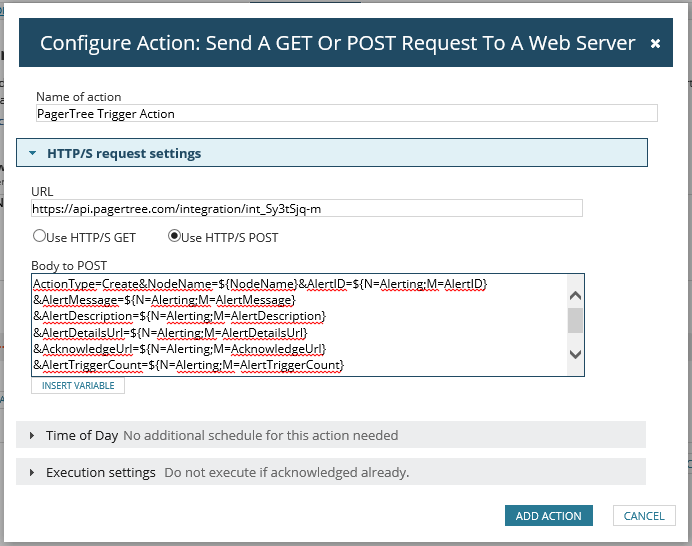Select the Use HTTP/S POST radio button
Image resolution: width=692 pixels, height=546 pixels.
pyautogui.click(x=174, y=237)
